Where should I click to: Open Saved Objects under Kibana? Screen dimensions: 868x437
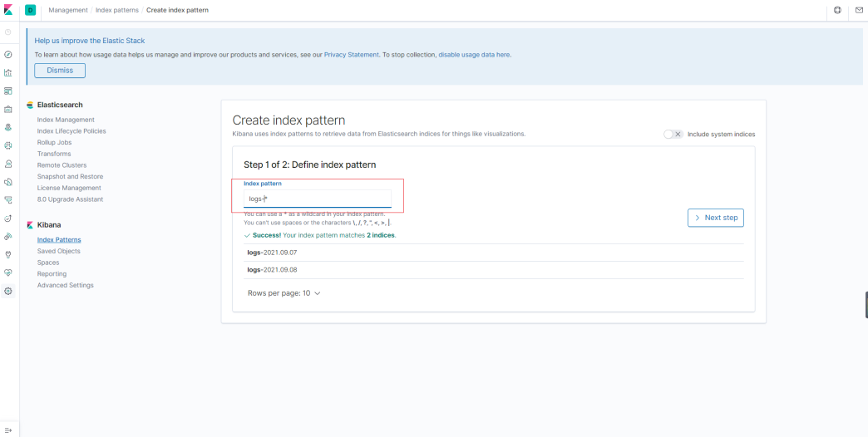tap(59, 251)
